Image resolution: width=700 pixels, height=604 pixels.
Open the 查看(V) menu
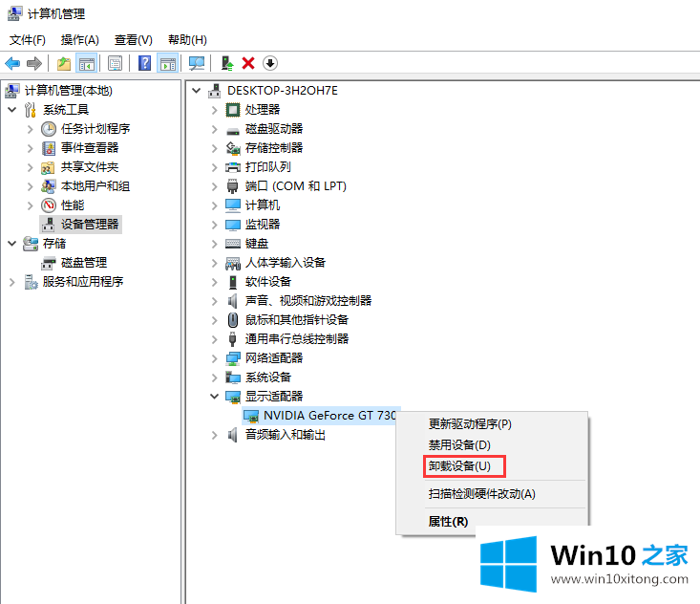tap(134, 40)
